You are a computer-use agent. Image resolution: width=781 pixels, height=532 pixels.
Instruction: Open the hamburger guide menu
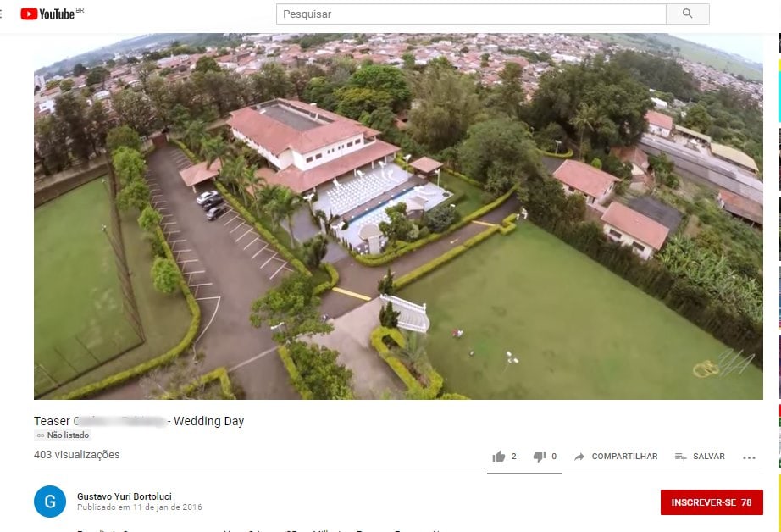pyautogui.click(x=1, y=14)
